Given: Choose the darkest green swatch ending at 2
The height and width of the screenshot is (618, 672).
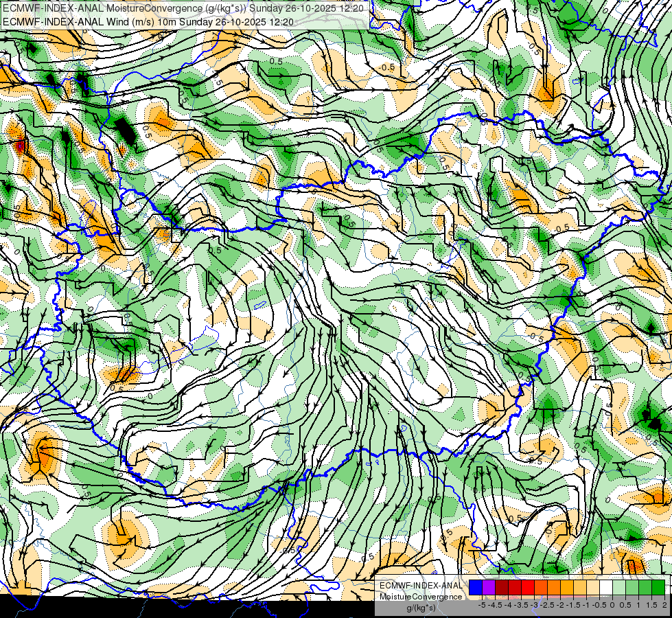Looking at the screenshot, I should [x=658, y=588].
